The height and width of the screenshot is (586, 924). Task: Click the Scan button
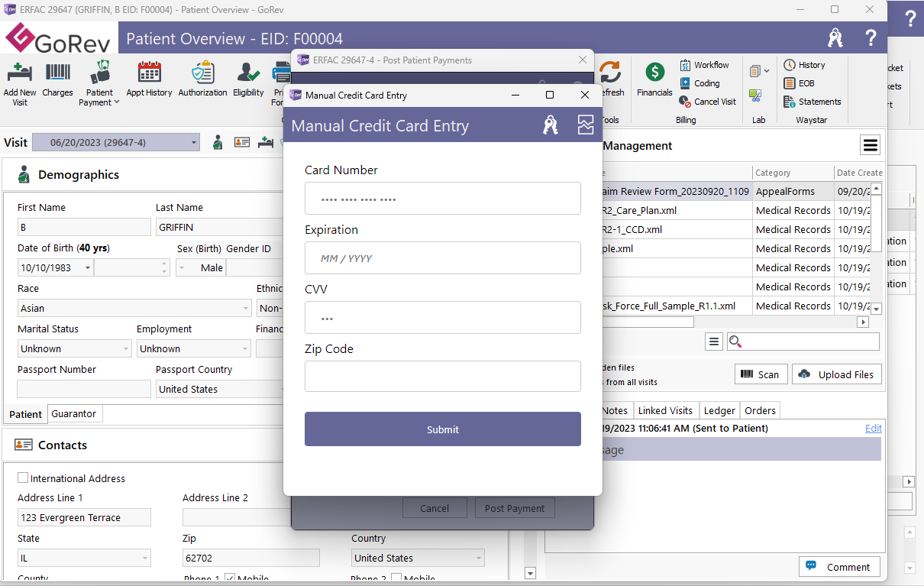pos(761,374)
